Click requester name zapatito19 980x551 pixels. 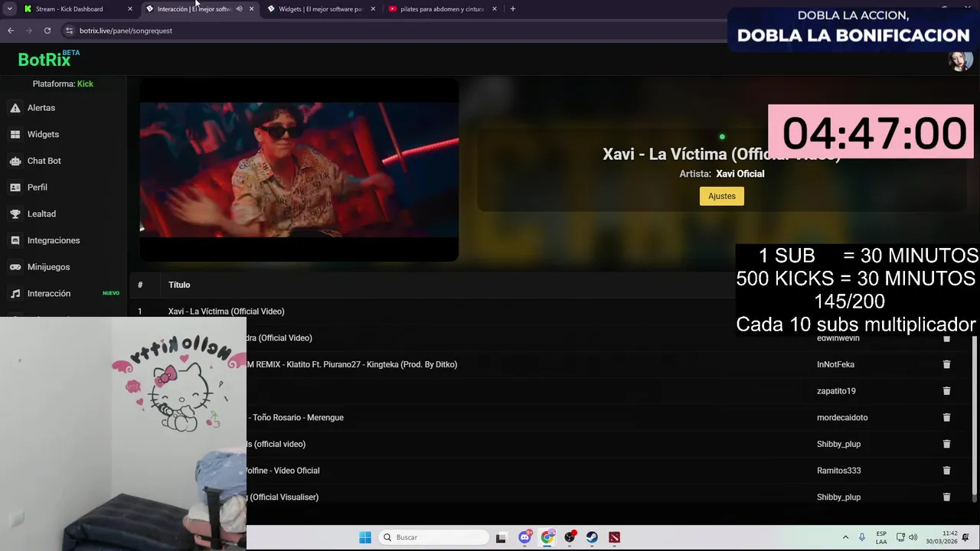[836, 391]
